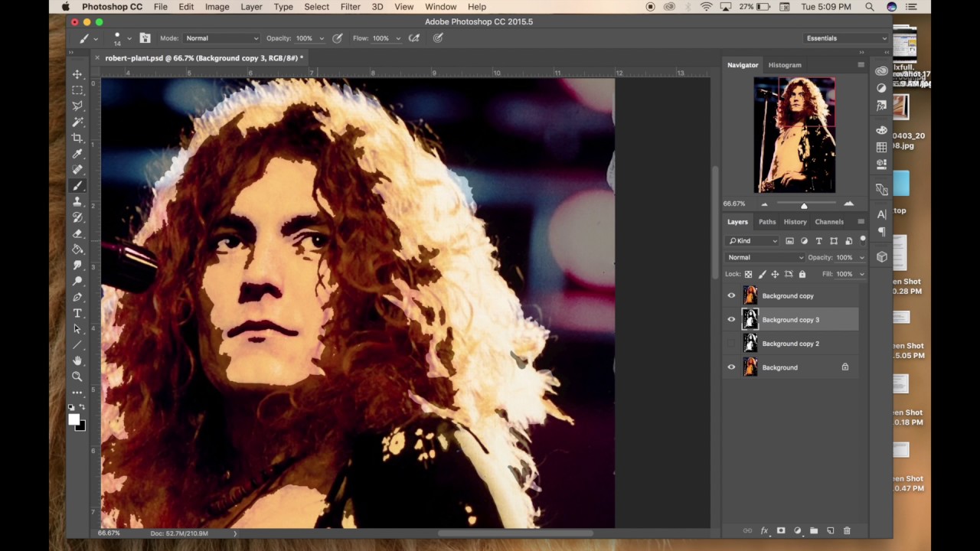Add a layer mask to the layer
This screenshot has width=980, height=551.
pyautogui.click(x=781, y=530)
